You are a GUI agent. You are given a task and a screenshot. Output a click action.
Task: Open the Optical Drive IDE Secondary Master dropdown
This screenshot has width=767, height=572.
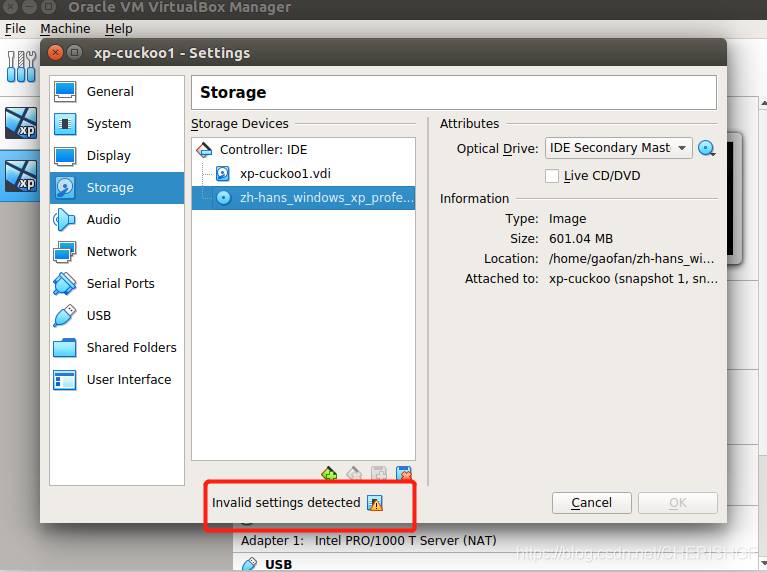618,148
